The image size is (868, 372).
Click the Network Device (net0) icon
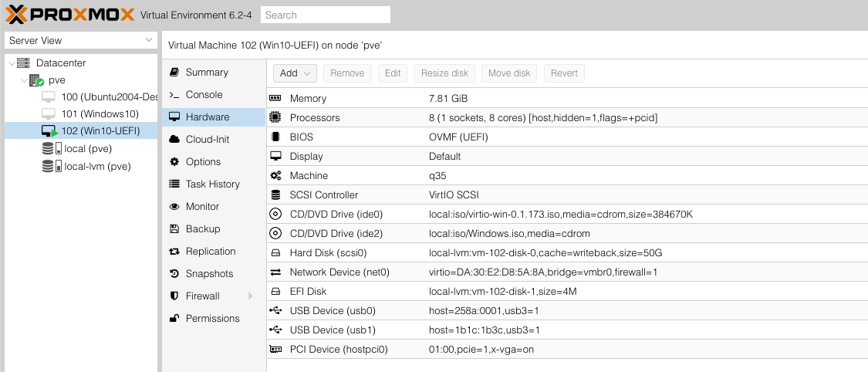coord(275,272)
